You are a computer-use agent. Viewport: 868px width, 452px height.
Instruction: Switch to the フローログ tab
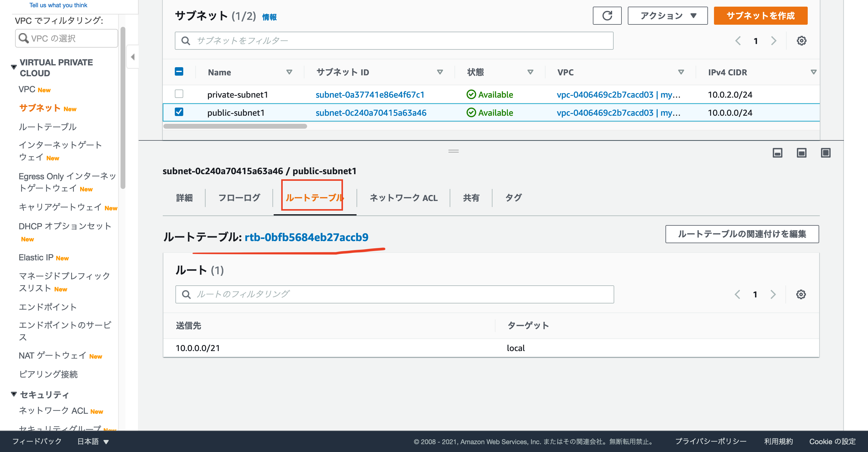(239, 198)
